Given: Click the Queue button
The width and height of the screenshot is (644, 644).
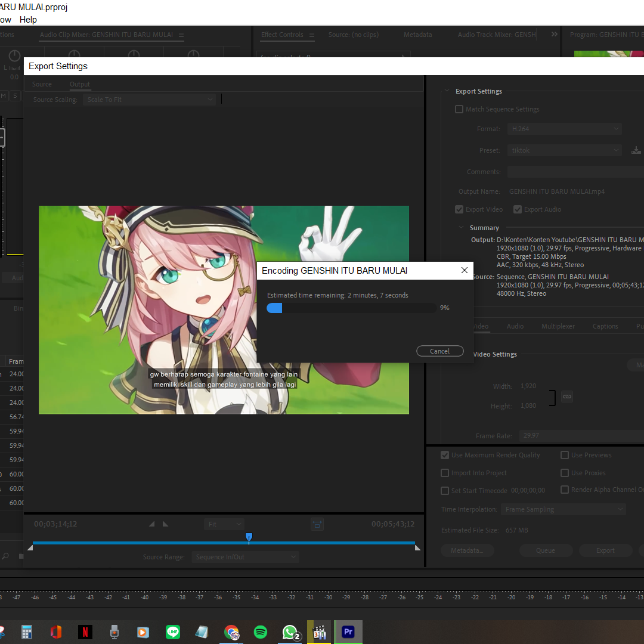Looking at the screenshot, I should click(x=546, y=550).
